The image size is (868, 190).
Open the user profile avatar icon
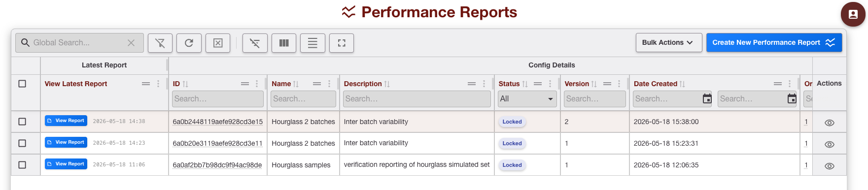coord(853,14)
